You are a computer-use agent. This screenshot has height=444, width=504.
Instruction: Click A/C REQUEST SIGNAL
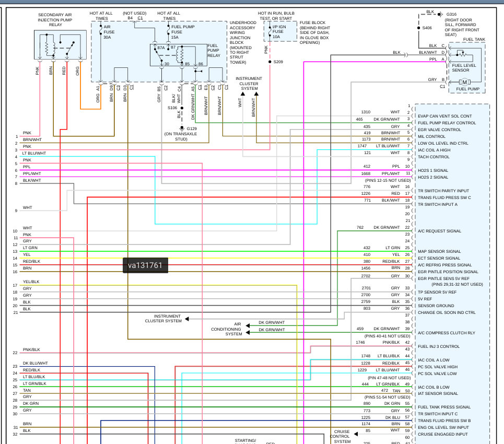(x=439, y=231)
